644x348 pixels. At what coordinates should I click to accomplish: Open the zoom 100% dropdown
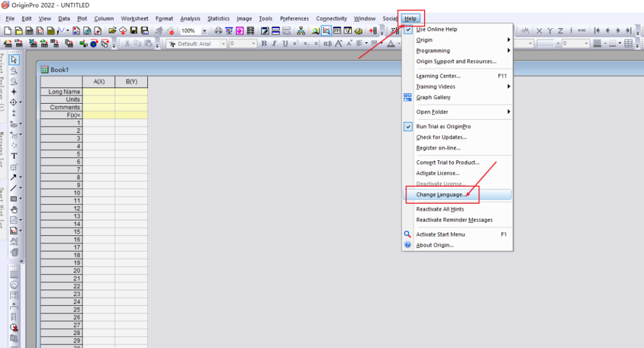pyautogui.click(x=205, y=31)
